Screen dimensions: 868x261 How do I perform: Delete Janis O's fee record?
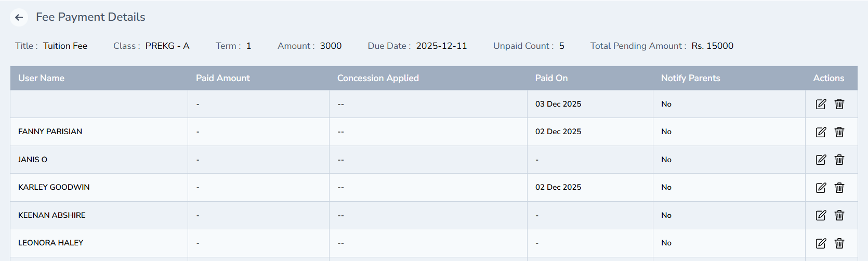839,160
